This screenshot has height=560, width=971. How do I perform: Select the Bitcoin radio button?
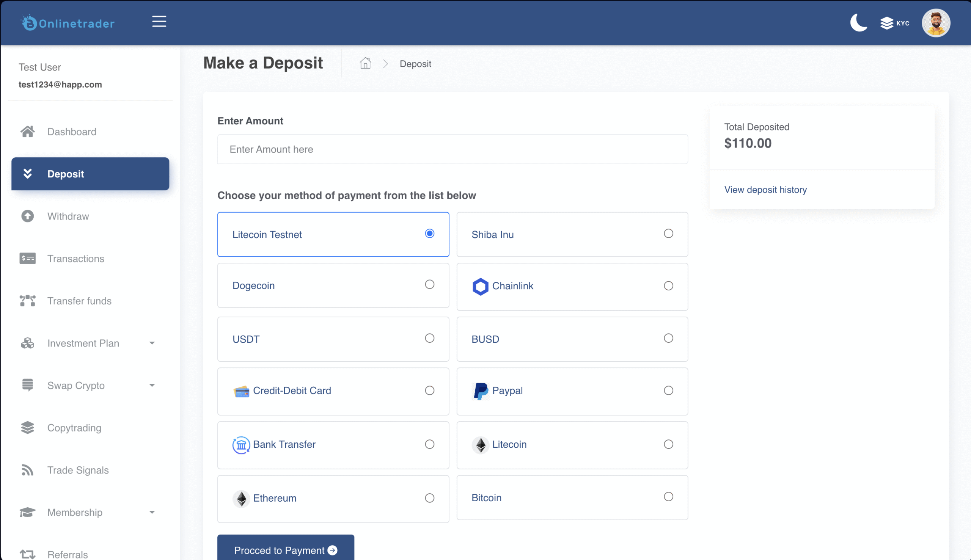pyautogui.click(x=668, y=496)
